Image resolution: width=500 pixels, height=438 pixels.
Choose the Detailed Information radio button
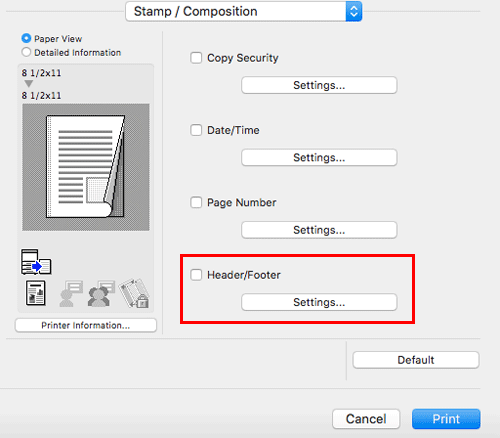pos(26,52)
